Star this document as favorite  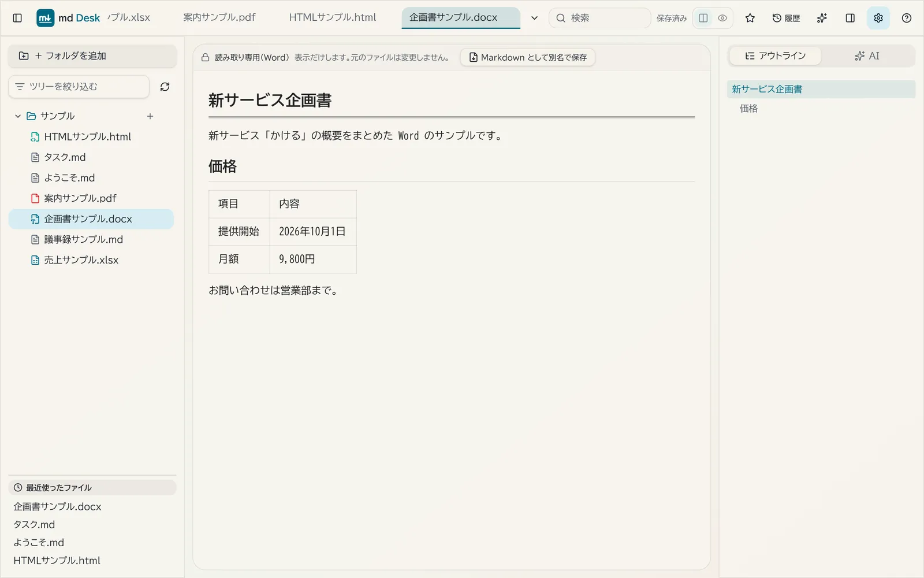click(x=750, y=18)
